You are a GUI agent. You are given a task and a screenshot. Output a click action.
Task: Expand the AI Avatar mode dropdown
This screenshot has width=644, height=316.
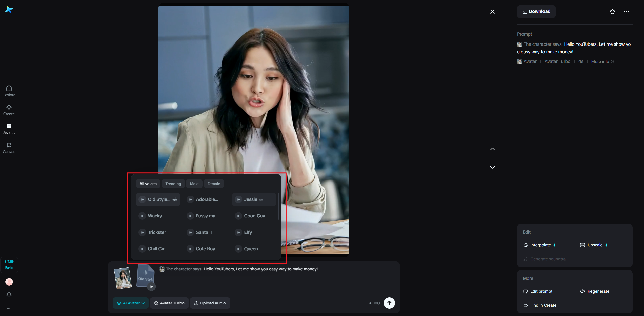pos(131,303)
